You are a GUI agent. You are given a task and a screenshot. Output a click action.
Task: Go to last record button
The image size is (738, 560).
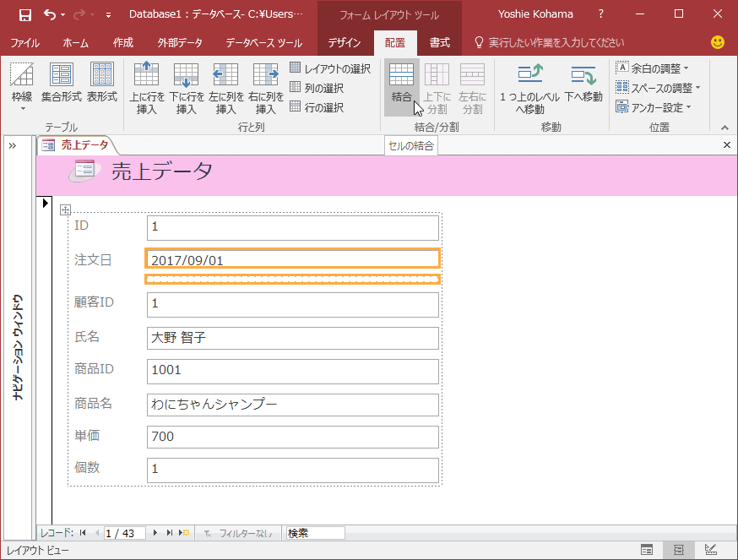[170, 533]
